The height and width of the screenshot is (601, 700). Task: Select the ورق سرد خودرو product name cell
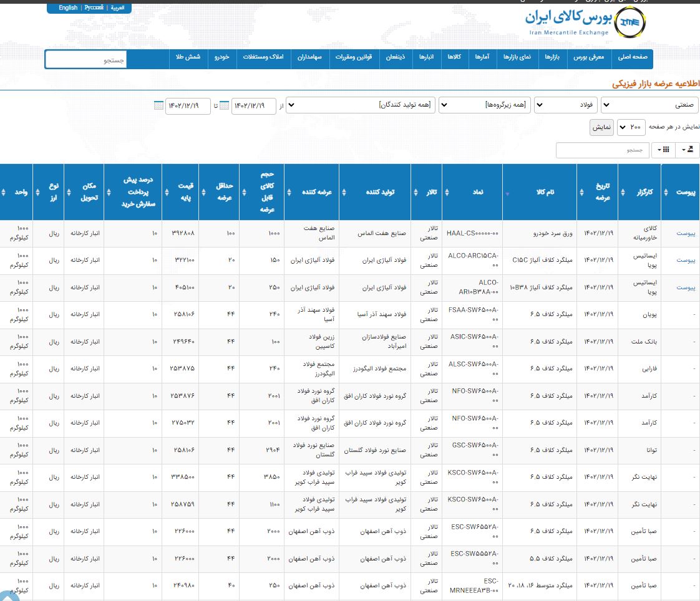tap(540, 233)
